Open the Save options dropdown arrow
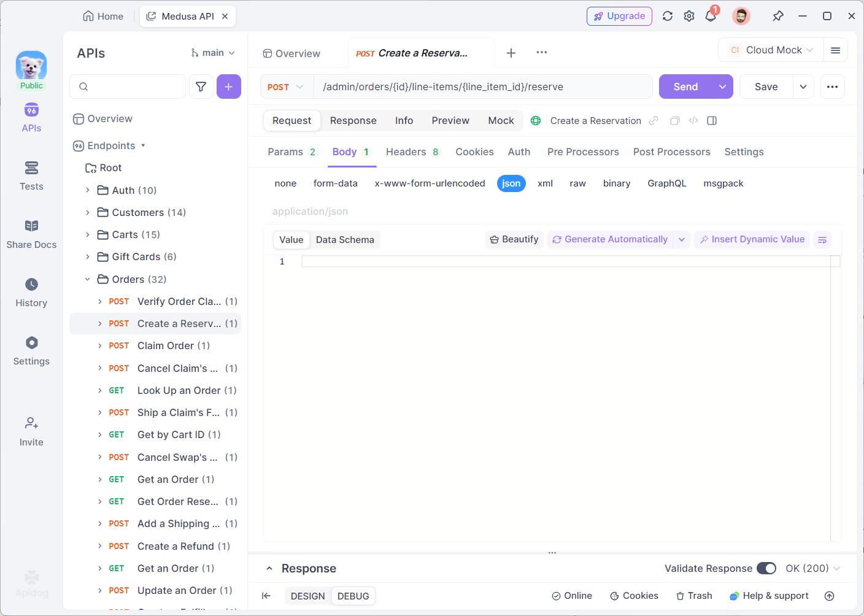864x616 pixels. tap(803, 87)
